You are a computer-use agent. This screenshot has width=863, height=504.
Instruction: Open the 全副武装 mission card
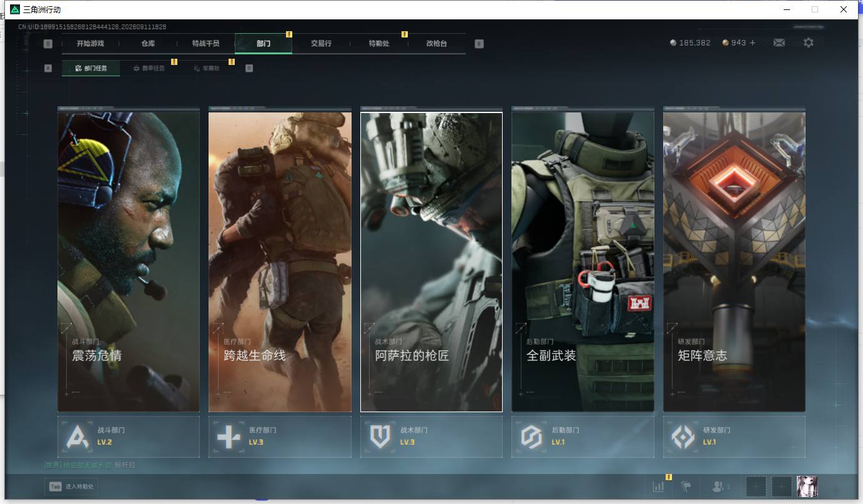point(583,262)
